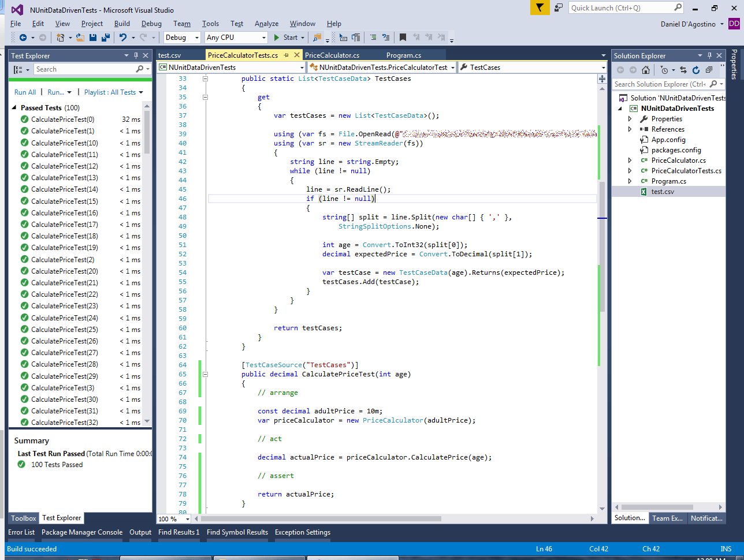Collapse All in Solution Explorer toolbar
744x560 pixels.
coord(709,70)
